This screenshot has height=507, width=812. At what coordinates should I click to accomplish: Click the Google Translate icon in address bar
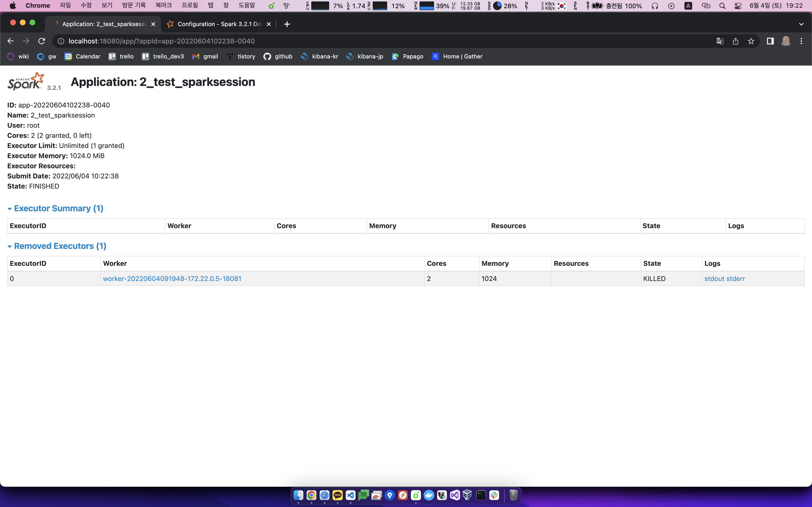tap(720, 41)
